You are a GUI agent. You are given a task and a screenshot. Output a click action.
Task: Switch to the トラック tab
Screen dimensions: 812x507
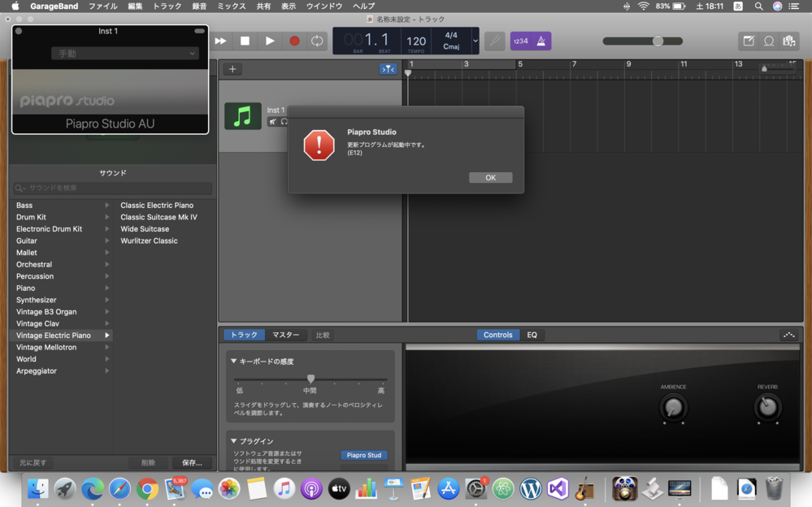click(244, 335)
